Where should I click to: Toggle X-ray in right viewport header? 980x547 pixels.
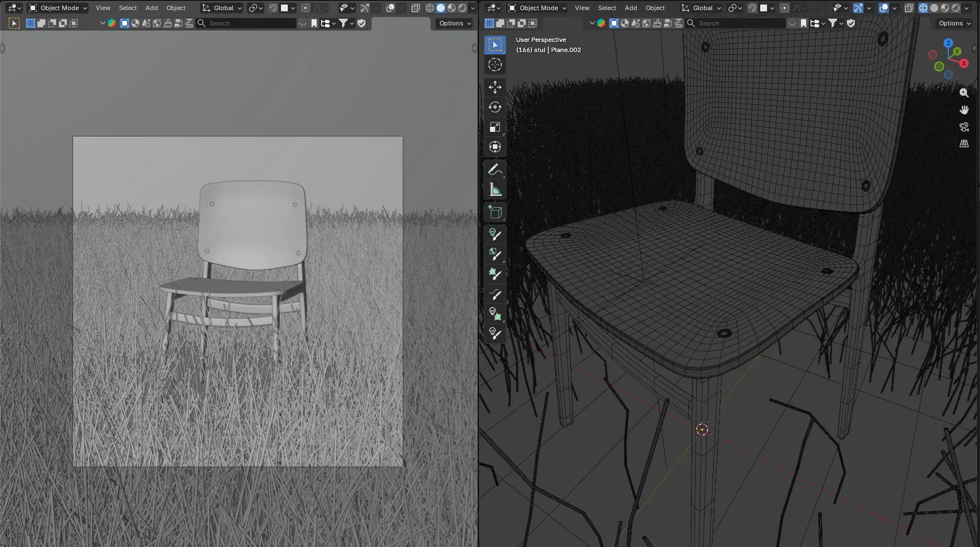click(909, 8)
